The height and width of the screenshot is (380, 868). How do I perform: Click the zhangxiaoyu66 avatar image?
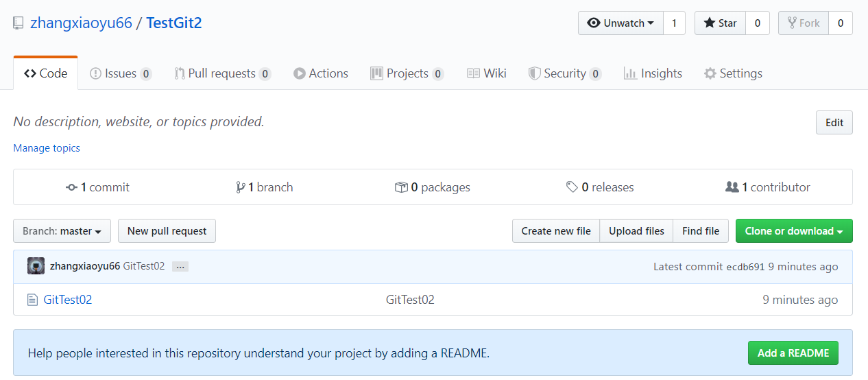[36, 266]
